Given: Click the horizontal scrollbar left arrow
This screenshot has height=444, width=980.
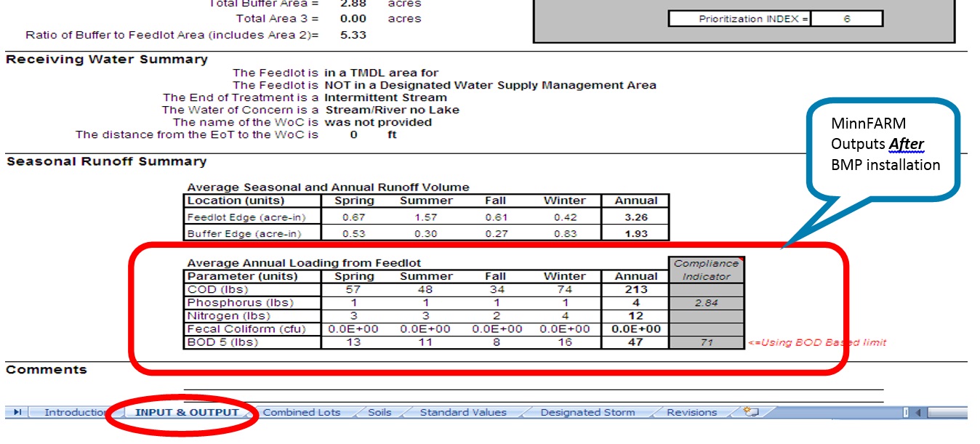Looking at the screenshot, I should click(918, 413).
